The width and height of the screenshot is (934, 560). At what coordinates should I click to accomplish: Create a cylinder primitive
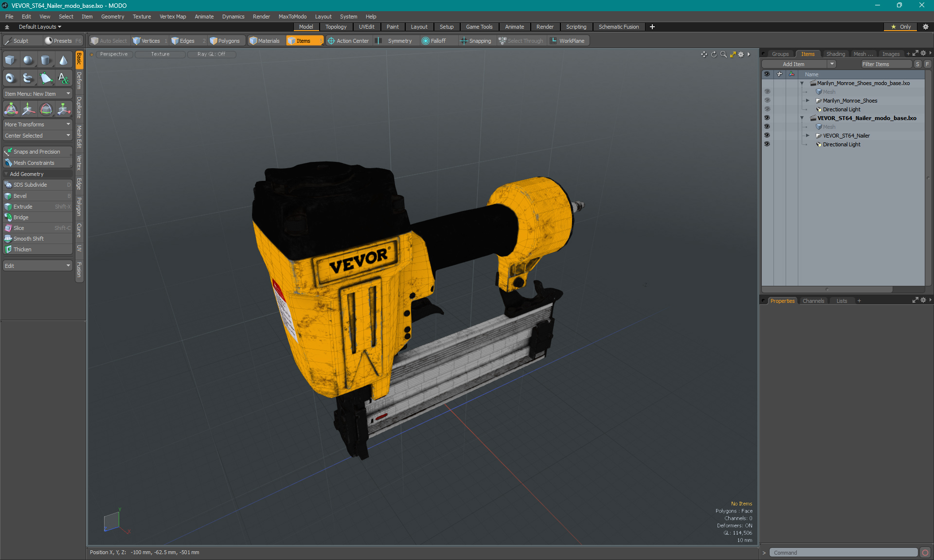46,60
